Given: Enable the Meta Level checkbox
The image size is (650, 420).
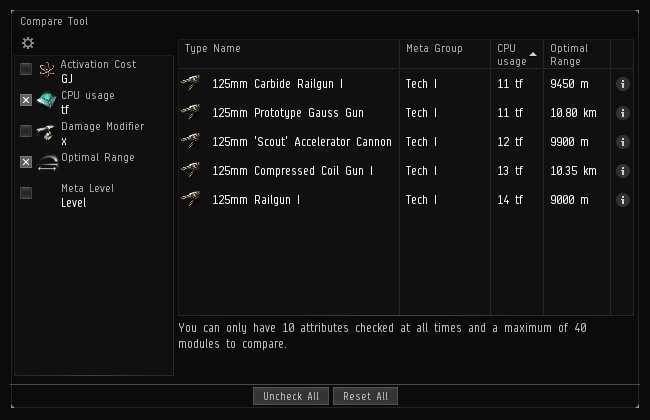Looking at the screenshot, I should (x=26, y=193).
